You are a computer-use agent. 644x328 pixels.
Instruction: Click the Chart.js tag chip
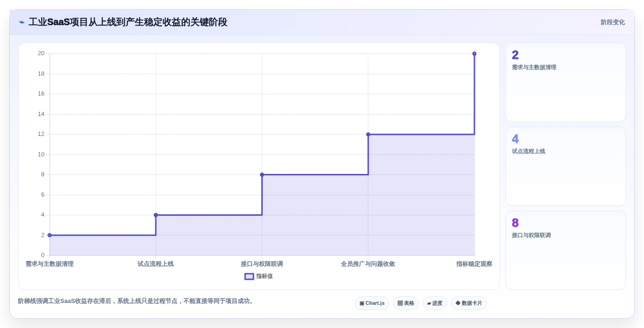(x=372, y=303)
